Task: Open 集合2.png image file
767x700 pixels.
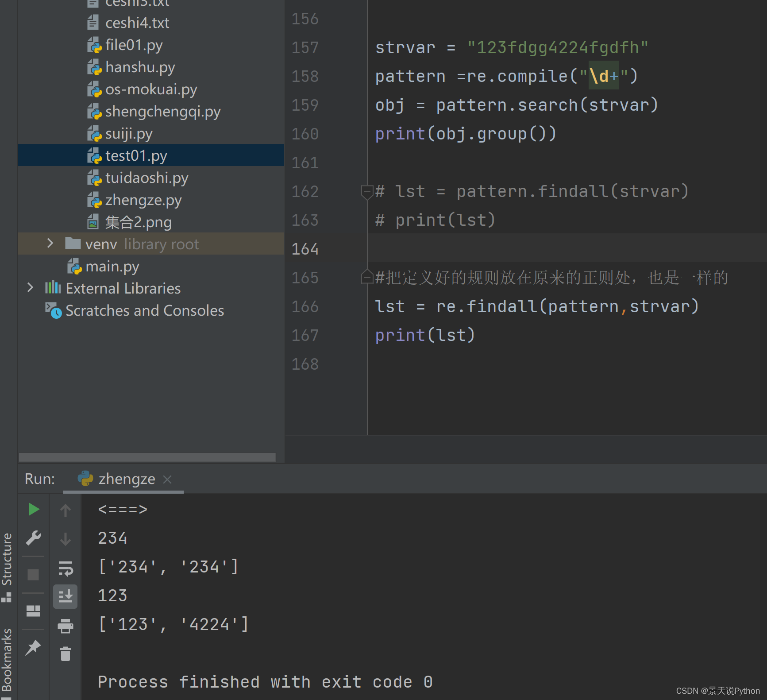Action: [x=138, y=222]
